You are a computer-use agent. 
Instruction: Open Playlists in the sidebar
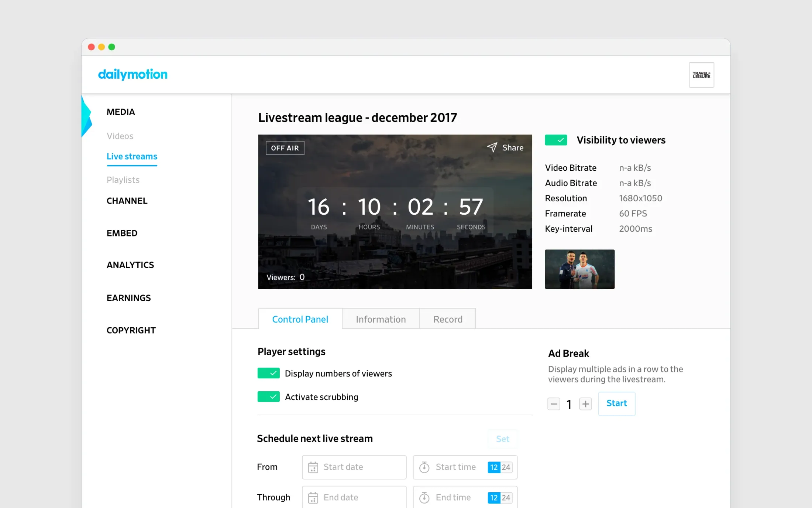click(123, 180)
